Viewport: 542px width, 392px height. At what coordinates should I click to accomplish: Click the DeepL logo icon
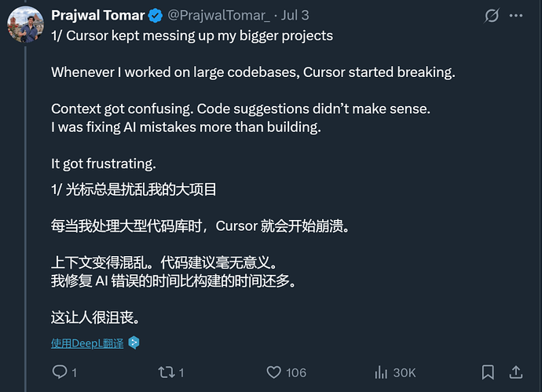click(134, 343)
